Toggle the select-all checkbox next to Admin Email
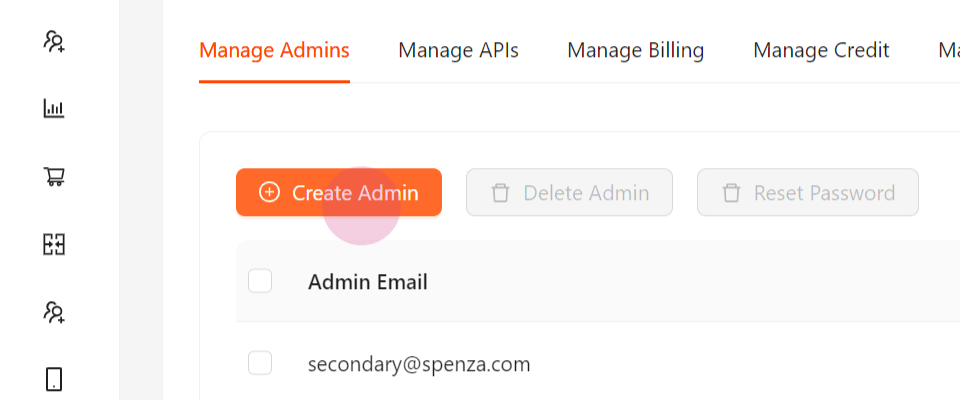The image size is (960, 400). 260,281
